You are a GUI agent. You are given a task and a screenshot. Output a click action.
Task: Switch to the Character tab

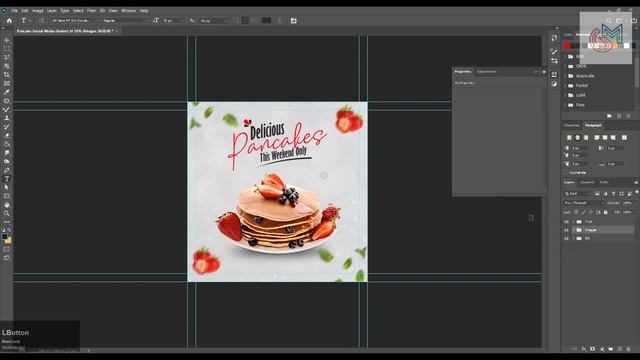click(572, 125)
